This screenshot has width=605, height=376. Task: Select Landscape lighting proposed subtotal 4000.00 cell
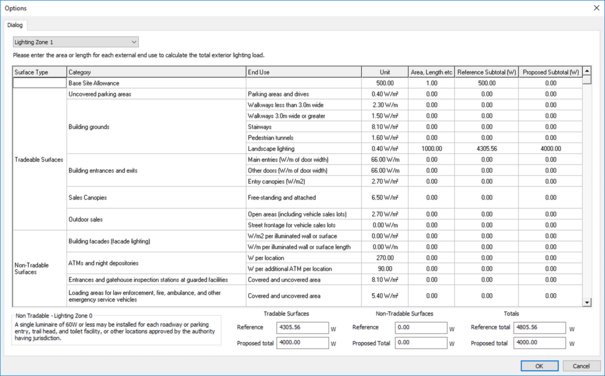point(550,149)
